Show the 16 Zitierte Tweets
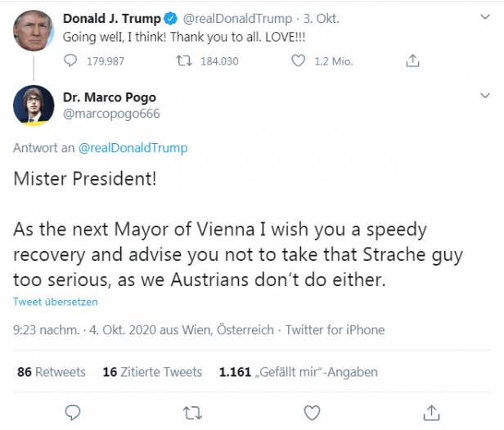504x430 pixels. tap(152, 372)
